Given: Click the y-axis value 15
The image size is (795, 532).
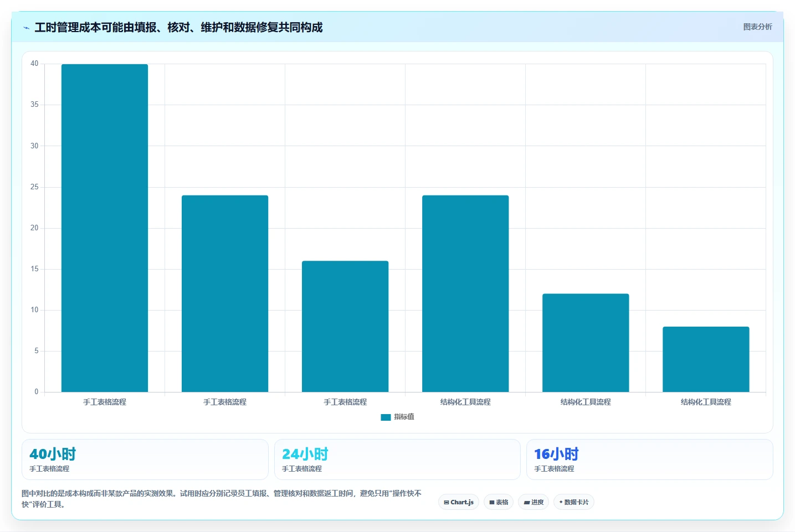Looking at the screenshot, I should (34, 269).
